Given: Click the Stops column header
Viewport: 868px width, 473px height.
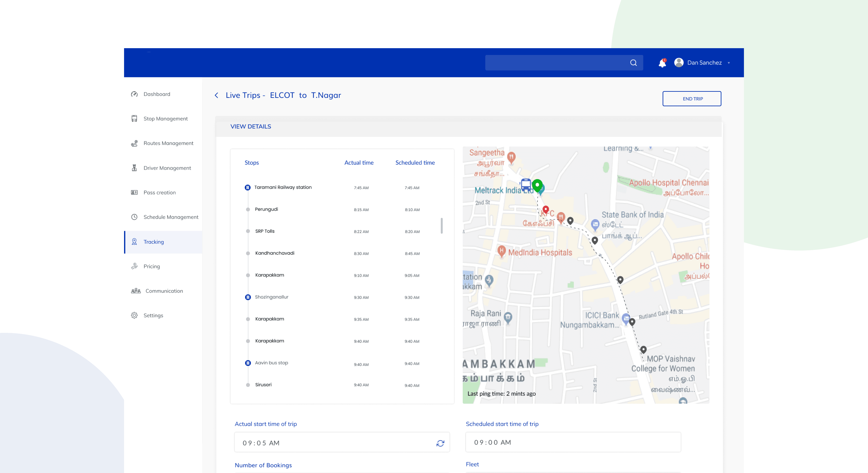Looking at the screenshot, I should (252, 163).
